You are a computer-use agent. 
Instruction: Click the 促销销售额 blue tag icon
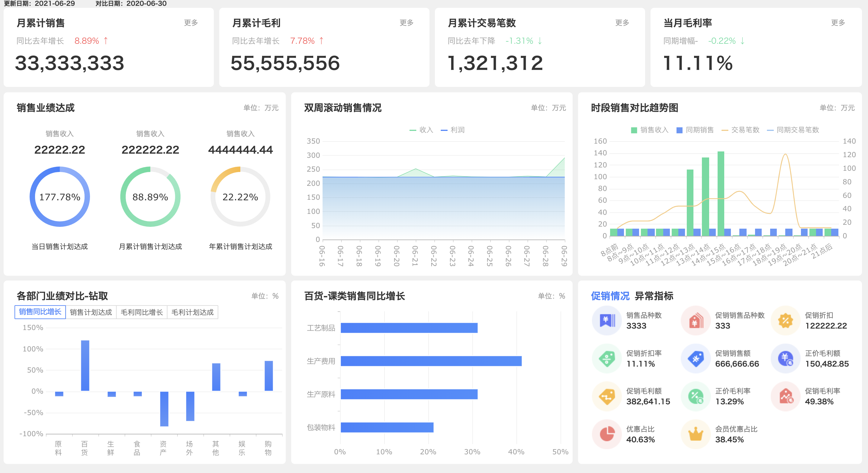tap(696, 358)
